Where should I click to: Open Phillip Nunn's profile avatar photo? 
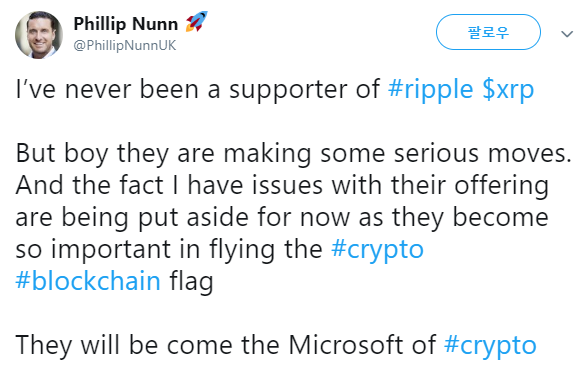[x=39, y=35]
